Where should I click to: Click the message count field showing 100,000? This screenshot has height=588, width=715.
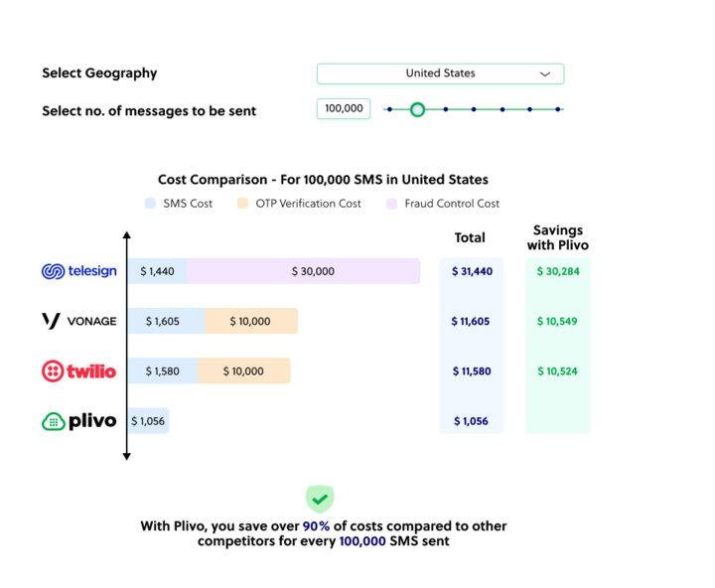click(344, 109)
